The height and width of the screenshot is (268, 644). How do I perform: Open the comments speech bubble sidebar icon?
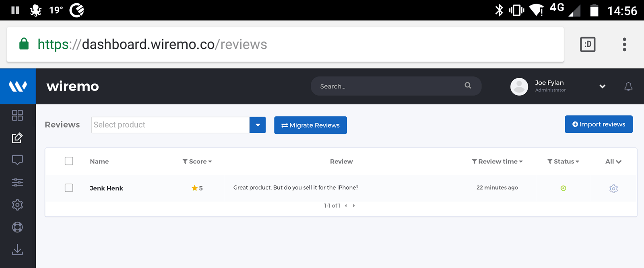click(x=17, y=160)
